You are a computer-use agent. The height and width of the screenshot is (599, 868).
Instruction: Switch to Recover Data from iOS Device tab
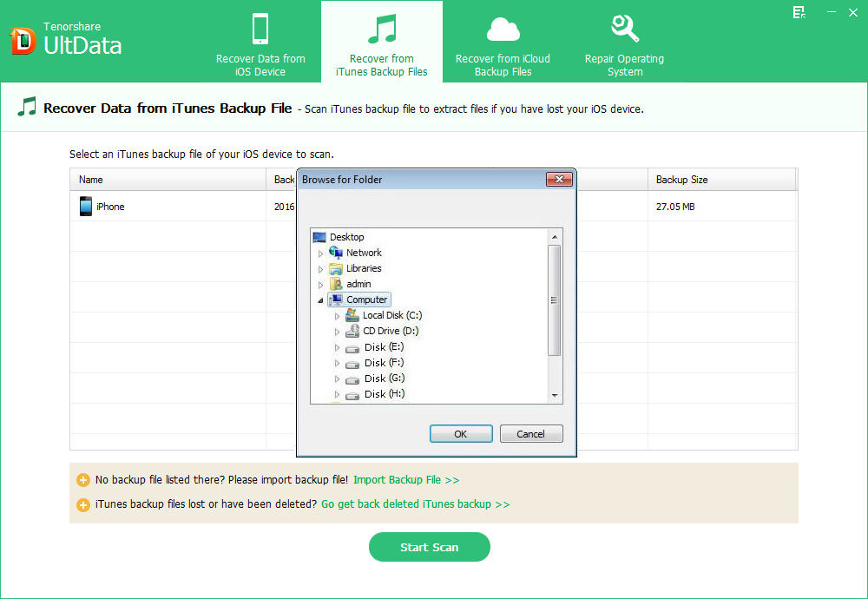point(260,42)
